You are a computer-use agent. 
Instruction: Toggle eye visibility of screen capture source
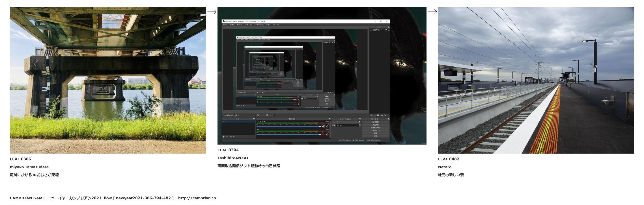point(385,30)
